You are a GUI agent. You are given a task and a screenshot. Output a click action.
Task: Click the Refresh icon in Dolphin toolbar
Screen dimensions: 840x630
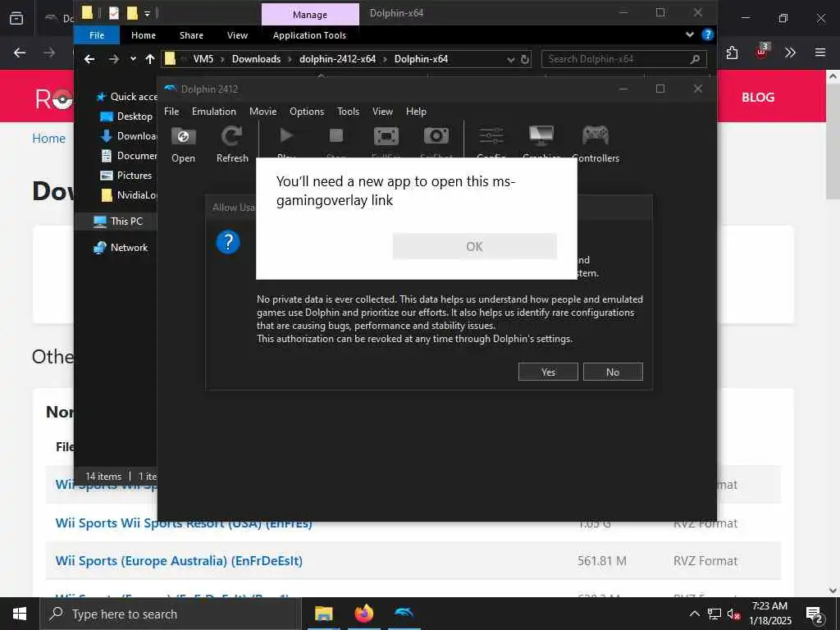pyautogui.click(x=232, y=136)
